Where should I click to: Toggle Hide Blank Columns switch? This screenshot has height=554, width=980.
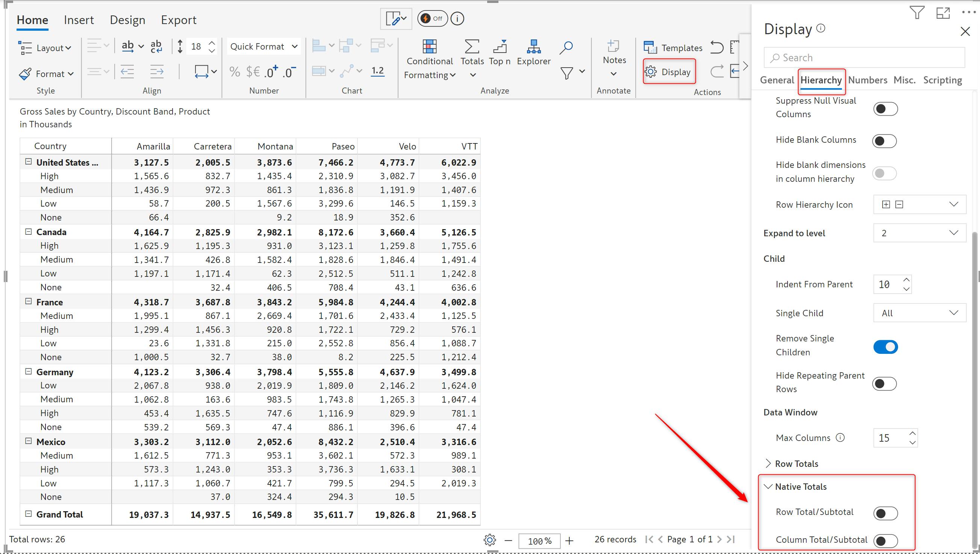pos(884,141)
